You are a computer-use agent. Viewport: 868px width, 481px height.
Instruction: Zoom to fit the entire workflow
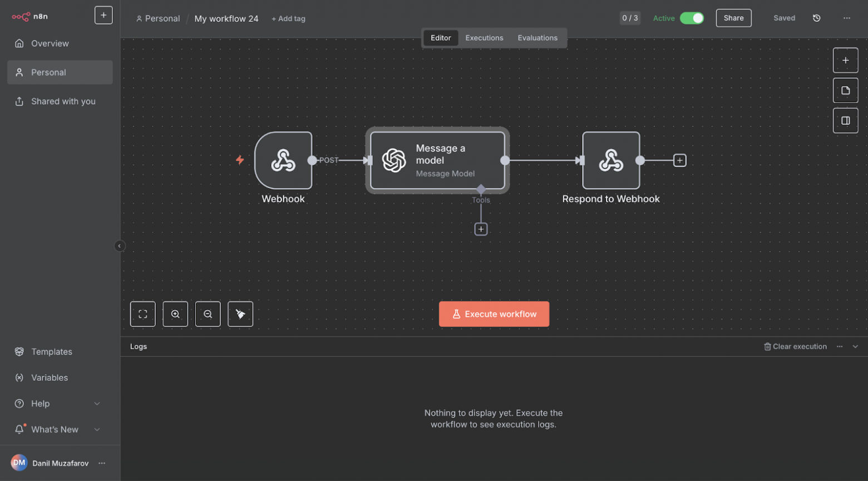(x=142, y=313)
